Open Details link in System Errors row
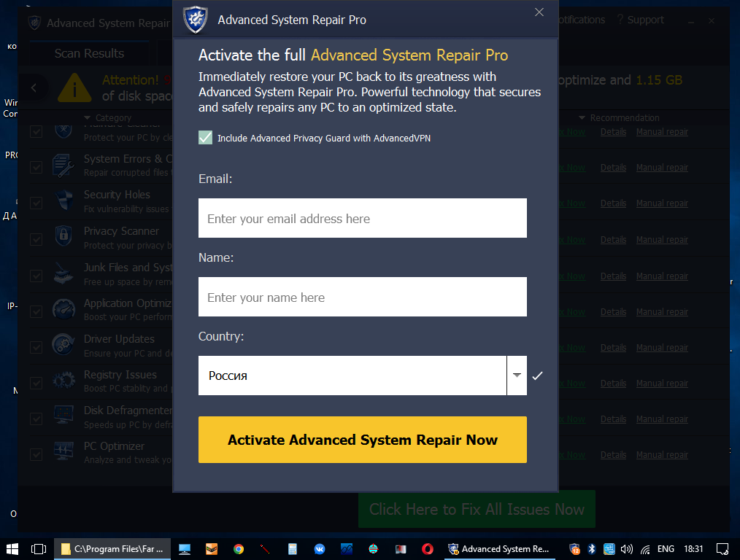This screenshot has height=560, width=740. [x=613, y=167]
